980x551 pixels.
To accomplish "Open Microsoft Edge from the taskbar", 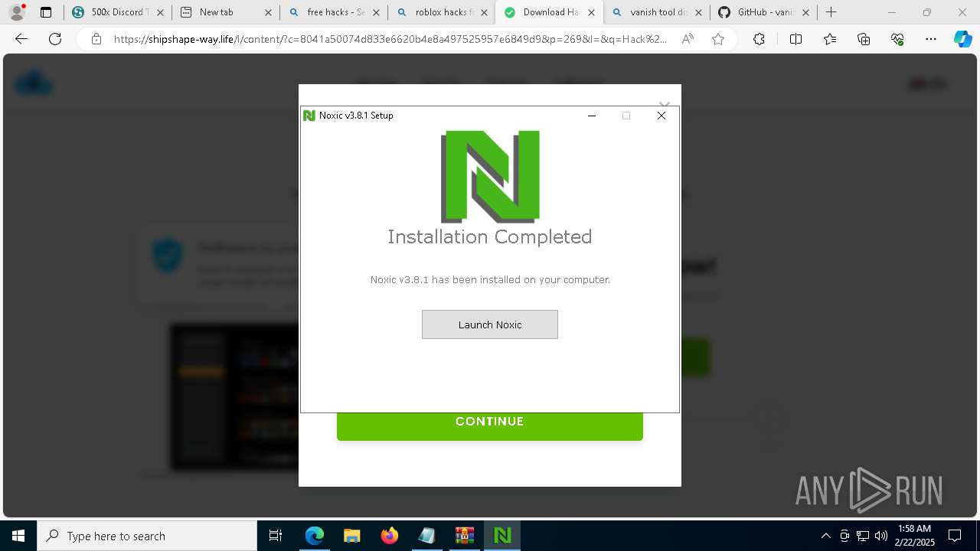I will tap(315, 536).
